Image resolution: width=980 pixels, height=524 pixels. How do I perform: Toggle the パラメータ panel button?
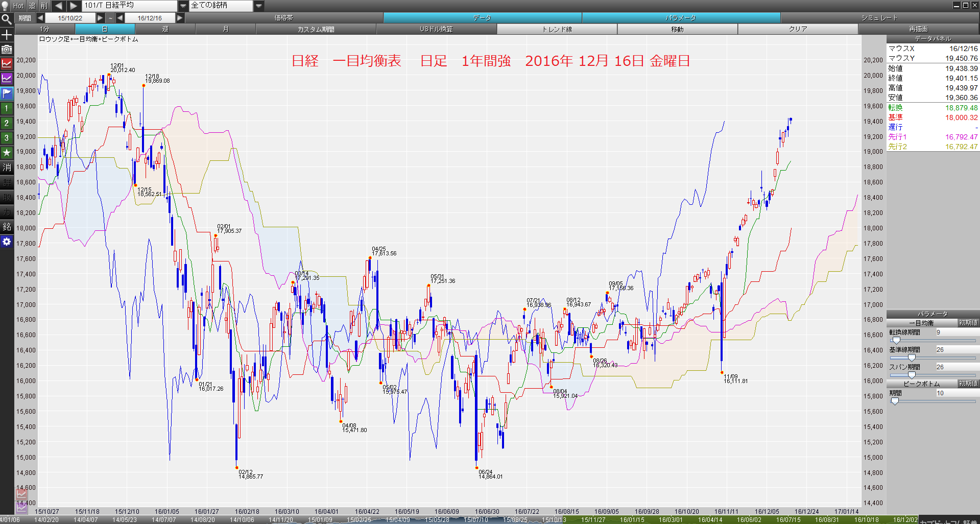coord(681,18)
